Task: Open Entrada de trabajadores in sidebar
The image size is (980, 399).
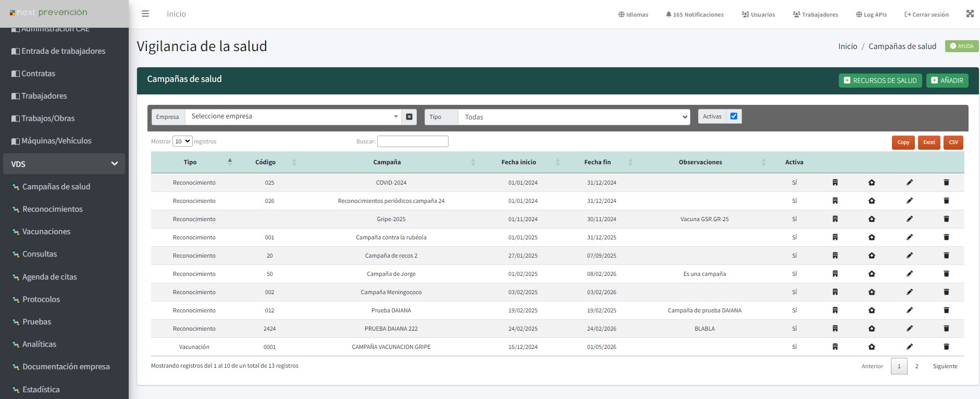Action: point(63,51)
